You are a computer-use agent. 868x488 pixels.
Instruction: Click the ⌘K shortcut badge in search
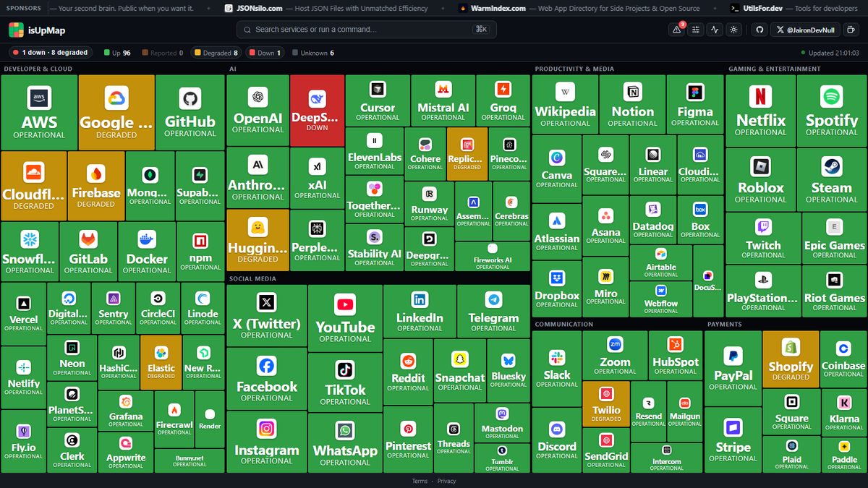click(481, 30)
